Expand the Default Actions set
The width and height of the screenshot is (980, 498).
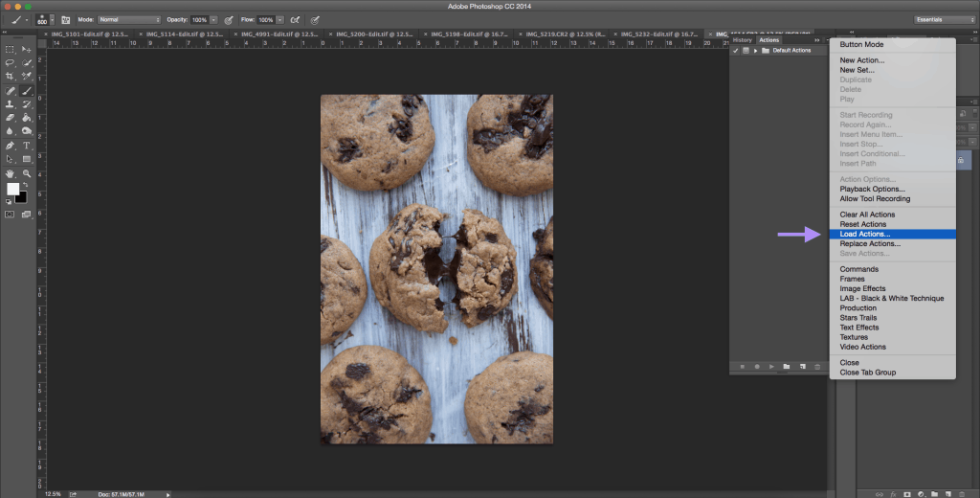(755, 50)
